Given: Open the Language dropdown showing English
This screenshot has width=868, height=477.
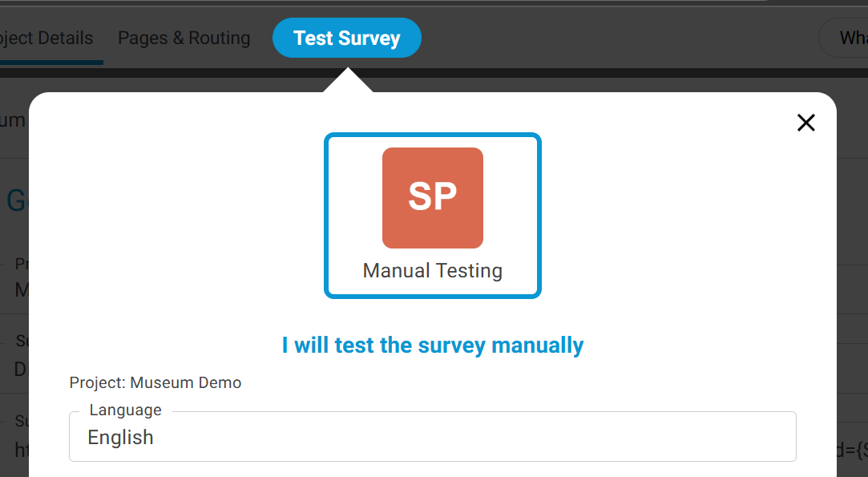Looking at the screenshot, I should (433, 437).
